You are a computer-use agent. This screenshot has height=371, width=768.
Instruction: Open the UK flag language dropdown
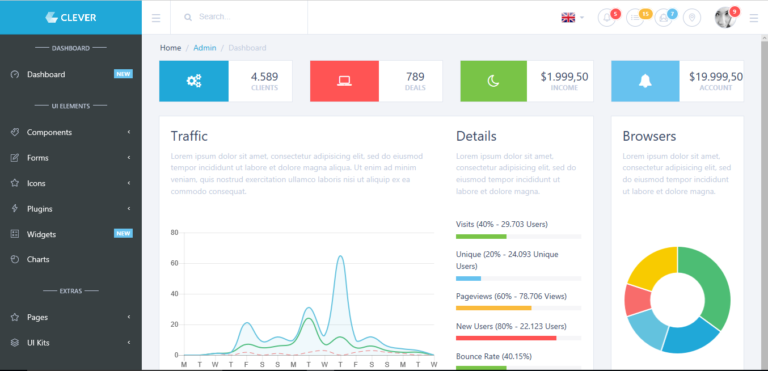pos(573,18)
